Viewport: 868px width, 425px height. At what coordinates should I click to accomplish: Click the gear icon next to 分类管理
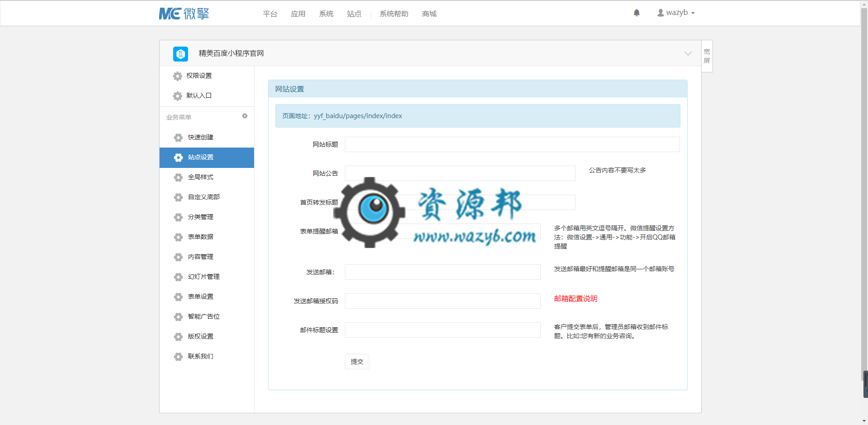(x=179, y=217)
